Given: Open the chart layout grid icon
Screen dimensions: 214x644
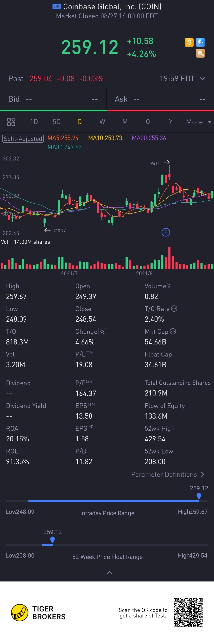Looking at the screenshot, I should pyautogui.click(x=11, y=122).
